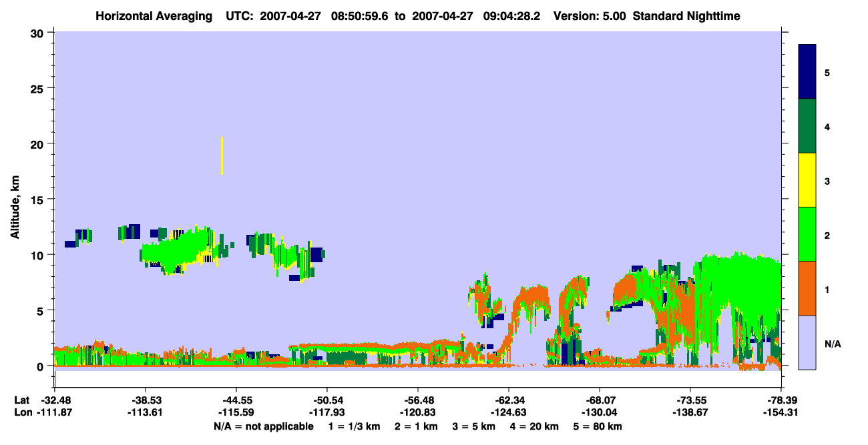Click the end time '09:04:28.2'
Viewport: 868px width, 445px height.
click(x=511, y=15)
